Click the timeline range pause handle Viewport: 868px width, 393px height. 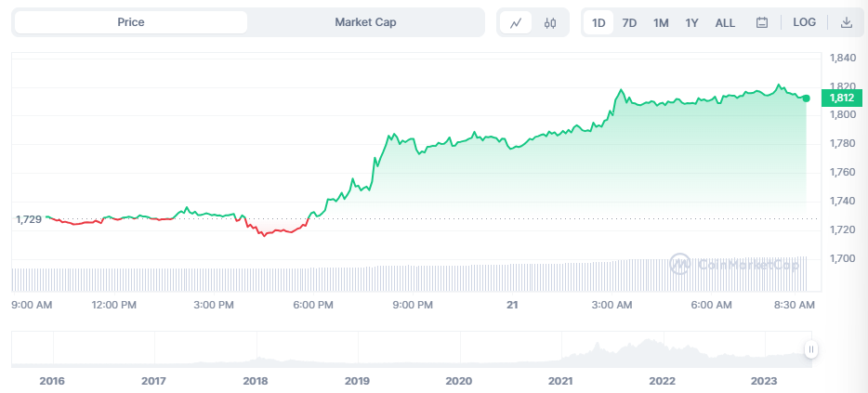click(x=811, y=349)
